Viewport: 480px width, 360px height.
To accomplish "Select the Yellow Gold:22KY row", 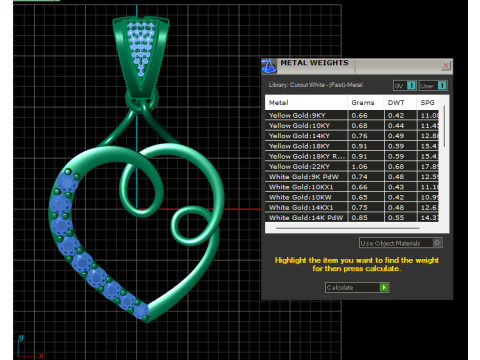I will coord(352,166).
